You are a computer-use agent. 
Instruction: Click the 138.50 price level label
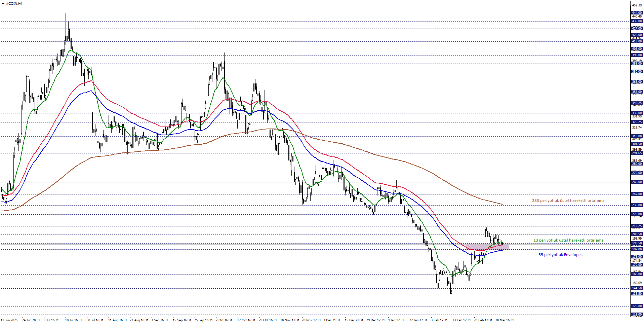(x=637, y=294)
